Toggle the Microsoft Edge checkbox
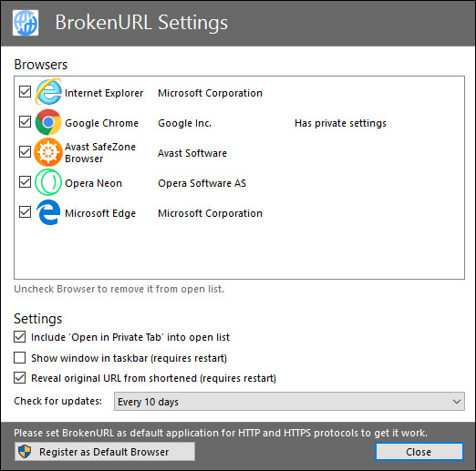Screen dimensions: 476x471 [25, 212]
